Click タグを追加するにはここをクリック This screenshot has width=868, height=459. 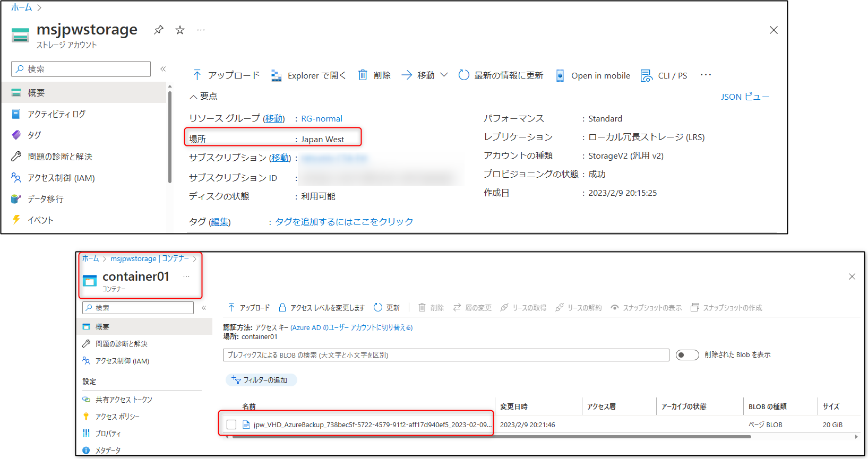pyautogui.click(x=344, y=222)
